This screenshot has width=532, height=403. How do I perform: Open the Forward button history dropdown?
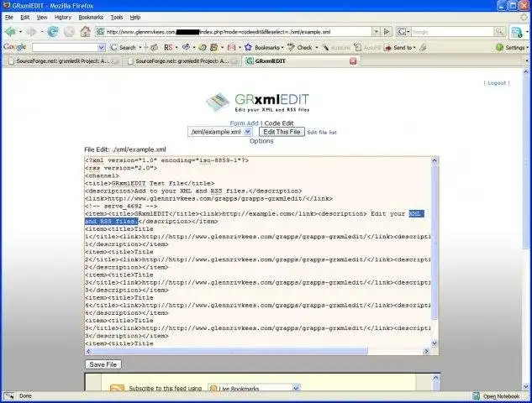[x=42, y=32]
